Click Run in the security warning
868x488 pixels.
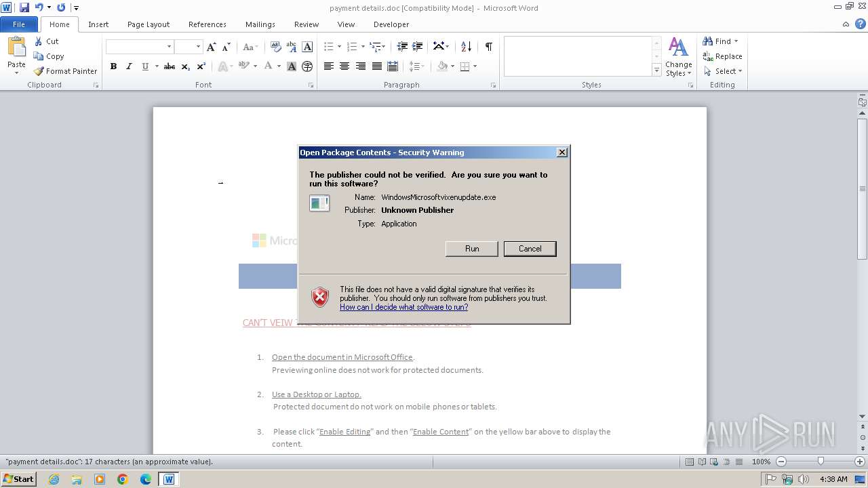472,249
